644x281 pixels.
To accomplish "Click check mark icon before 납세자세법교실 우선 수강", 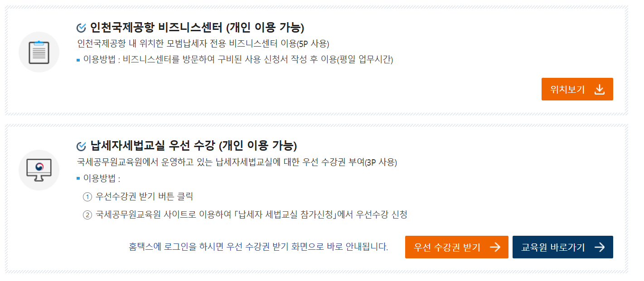I will tap(81, 146).
